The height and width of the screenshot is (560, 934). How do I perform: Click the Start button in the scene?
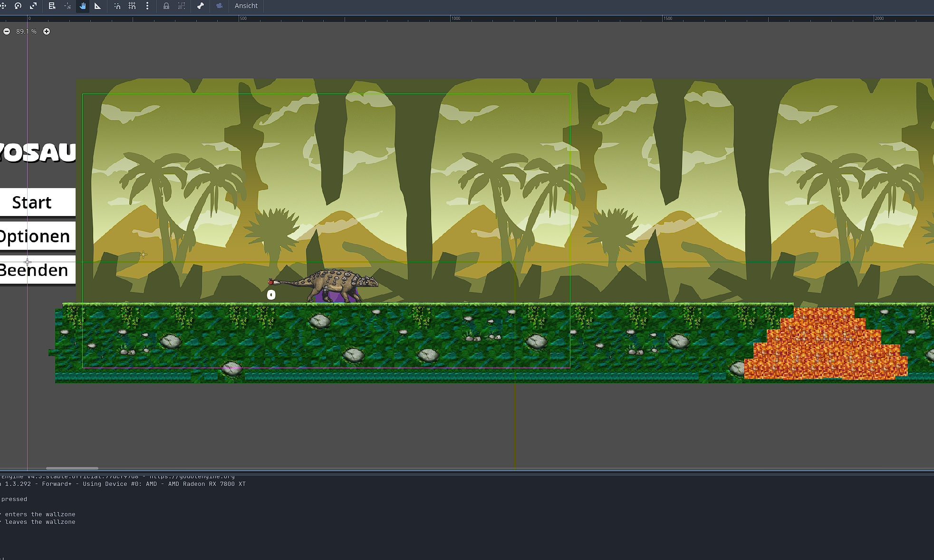point(38,202)
